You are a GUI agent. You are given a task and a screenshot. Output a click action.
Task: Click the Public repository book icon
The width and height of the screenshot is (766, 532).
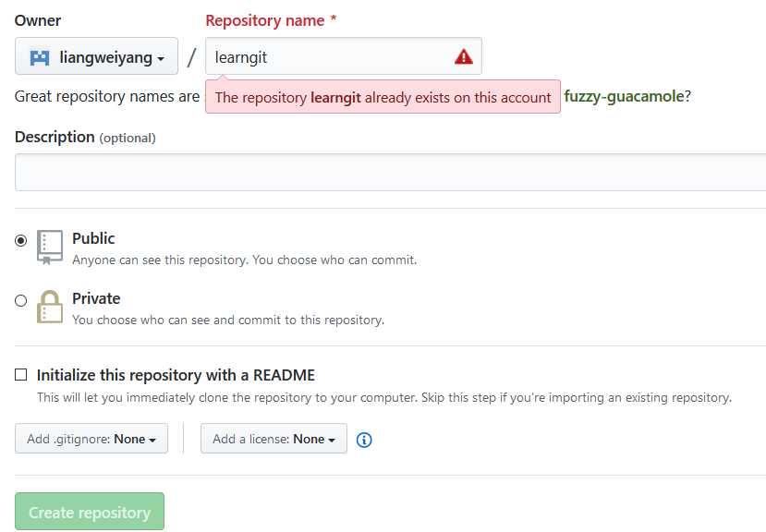pyautogui.click(x=50, y=248)
